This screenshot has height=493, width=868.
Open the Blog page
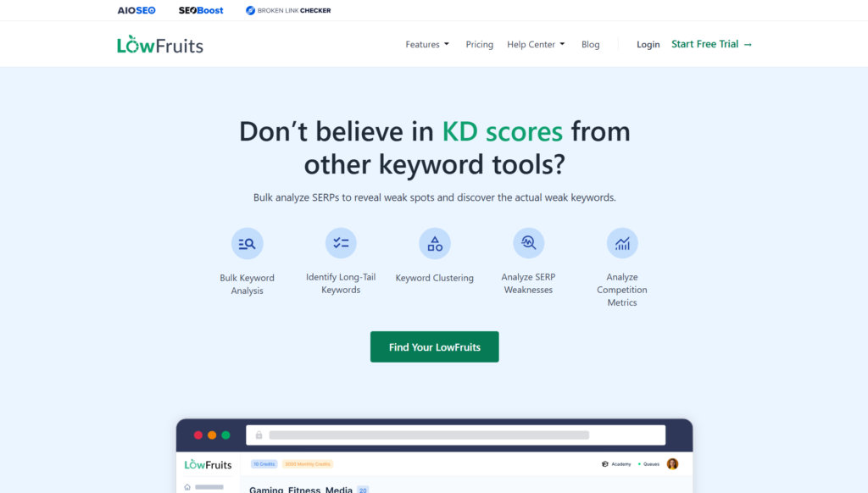point(590,44)
